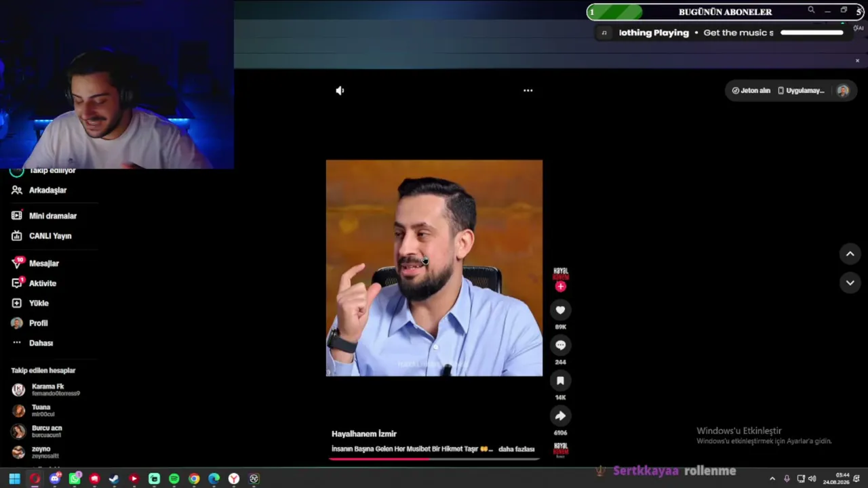Show hidden system tray icons
This screenshot has height=488, width=868.
pyautogui.click(x=772, y=479)
